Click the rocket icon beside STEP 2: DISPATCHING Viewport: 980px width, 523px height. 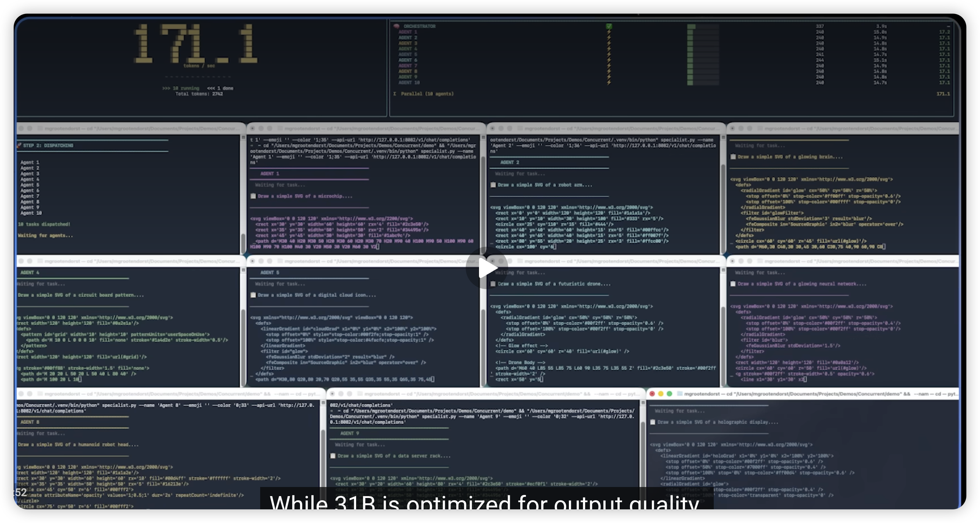[19, 145]
